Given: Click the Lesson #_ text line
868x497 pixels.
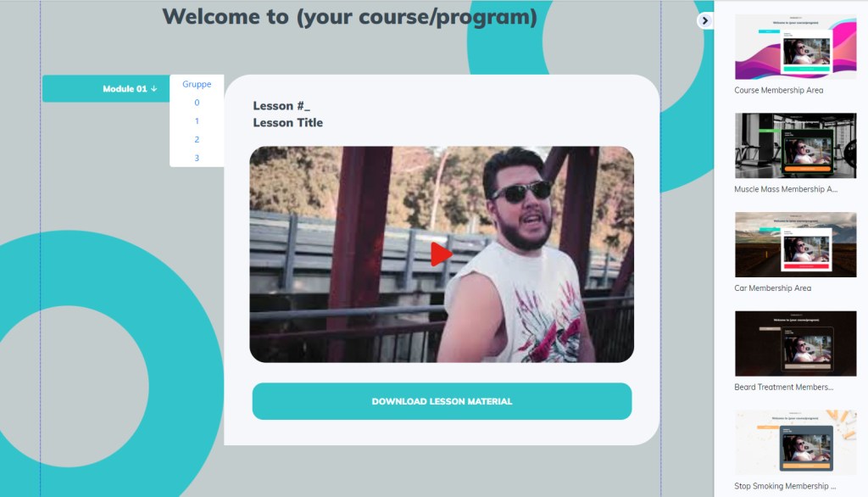Looking at the screenshot, I should coord(281,106).
